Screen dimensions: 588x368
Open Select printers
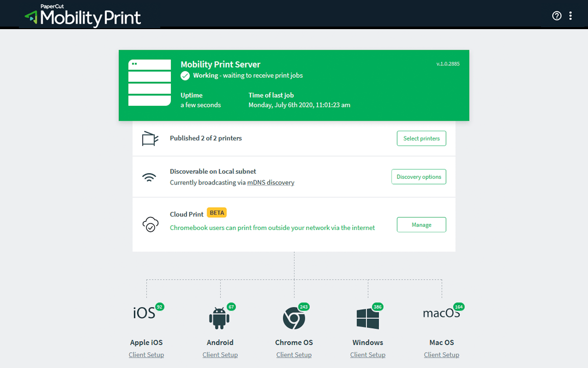422,138
